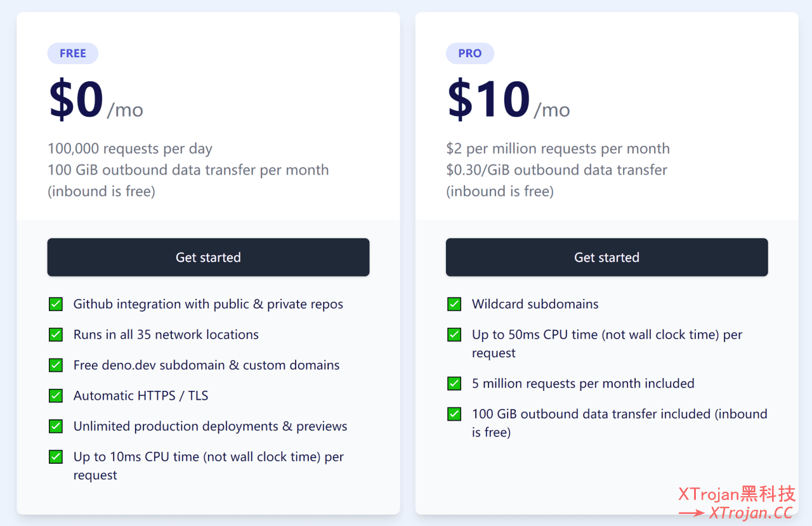Click checkmark next to 10ms CPU time
Image resolution: width=812 pixels, height=526 pixels.
point(56,456)
